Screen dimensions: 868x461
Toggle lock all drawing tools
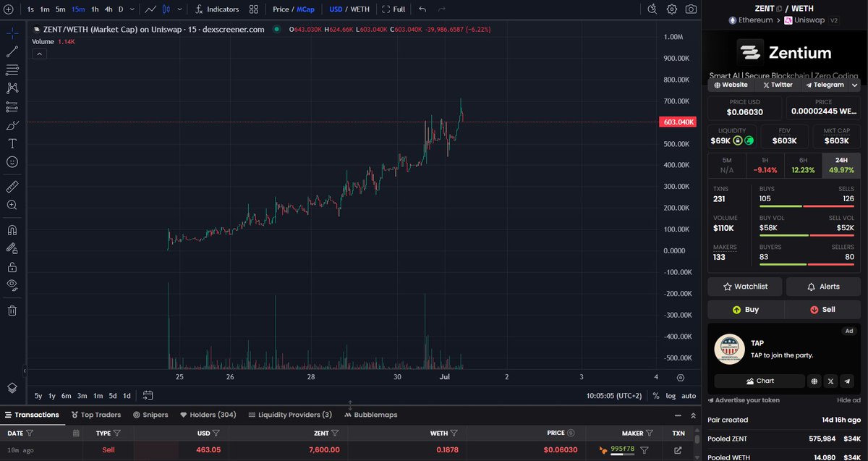(12, 267)
